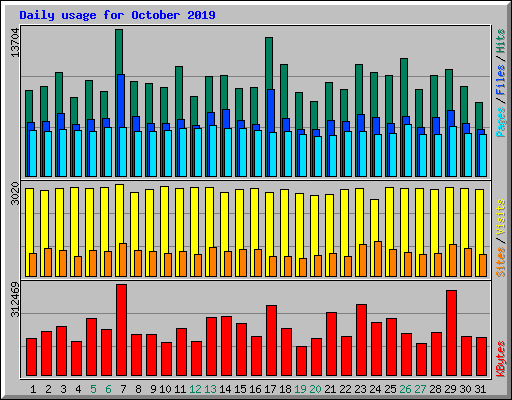Click day 29 on the x-axis
This screenshot has width=512, height=400.
pos(450,389)
